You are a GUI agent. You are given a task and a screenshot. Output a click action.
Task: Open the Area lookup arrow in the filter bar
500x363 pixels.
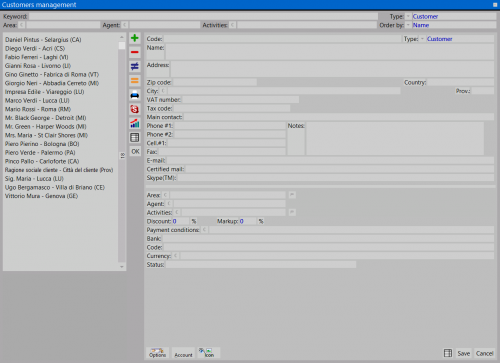coord(22,25)
